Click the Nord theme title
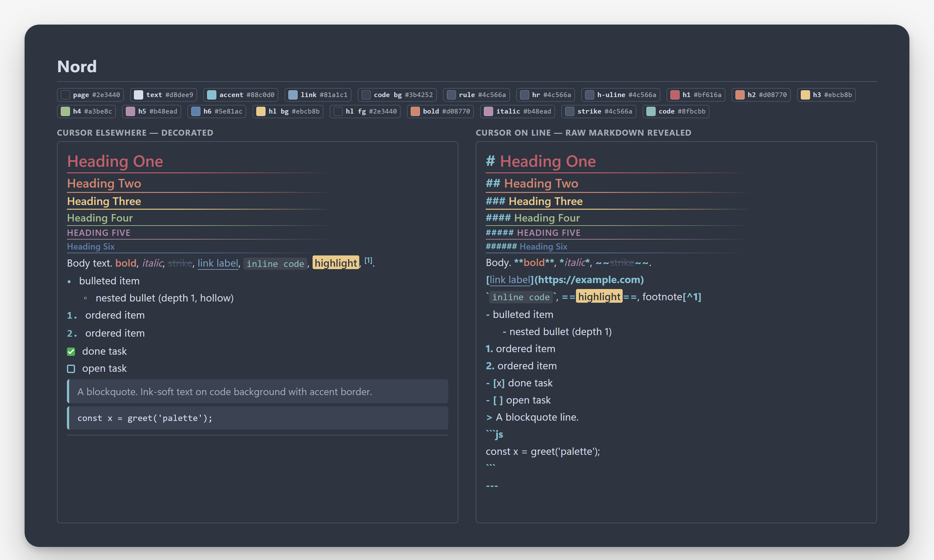This screenshot has height=560, width=934. click(77, 66)
